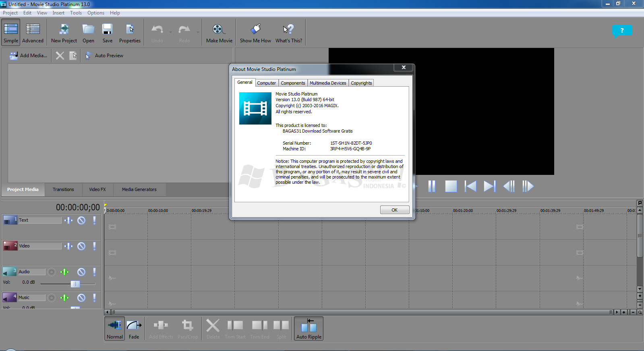Solo the Video track
Viewport: 644px width, 351px height.
click(94, 246)
